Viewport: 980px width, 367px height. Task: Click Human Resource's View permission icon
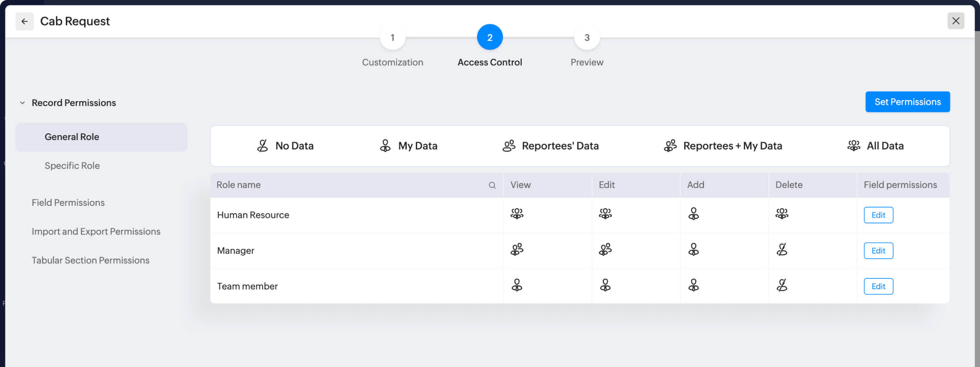click(517, 214)
